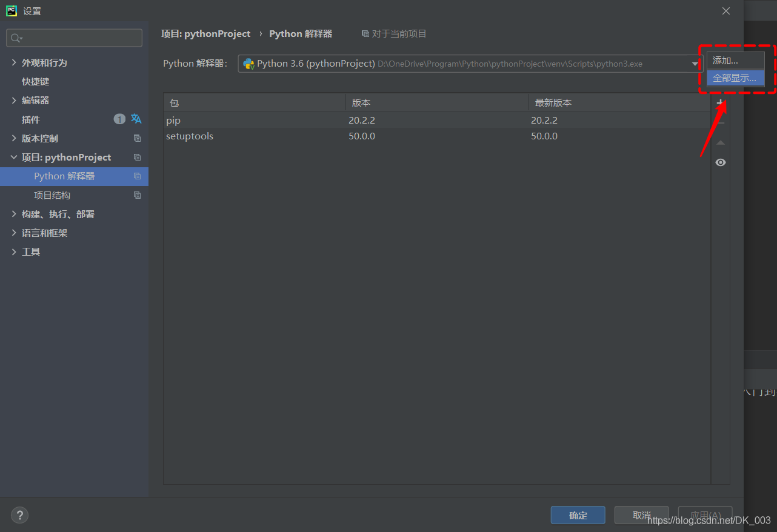Sort by the 版本 column header
The height and width of the screenshot is (532, 777).
pyautogui.click(x=437, y=102)
